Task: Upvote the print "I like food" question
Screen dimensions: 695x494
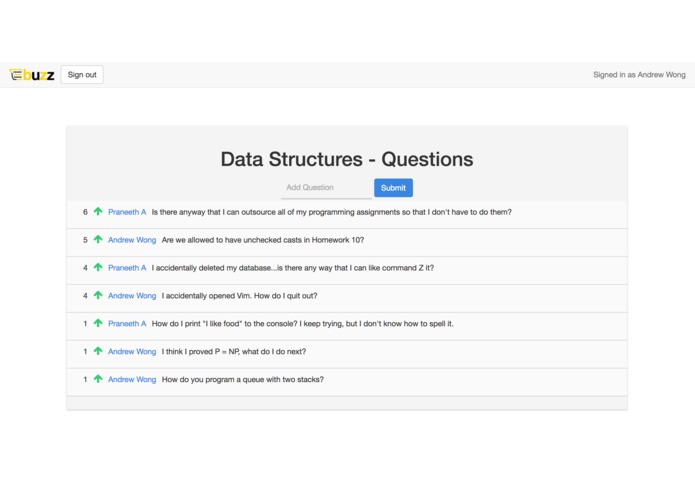Action: pos(98,323)
